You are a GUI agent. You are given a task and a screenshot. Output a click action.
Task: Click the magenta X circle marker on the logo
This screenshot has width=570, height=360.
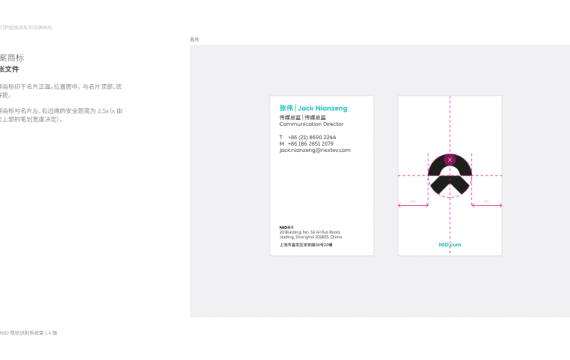click(x=450, y=160)
